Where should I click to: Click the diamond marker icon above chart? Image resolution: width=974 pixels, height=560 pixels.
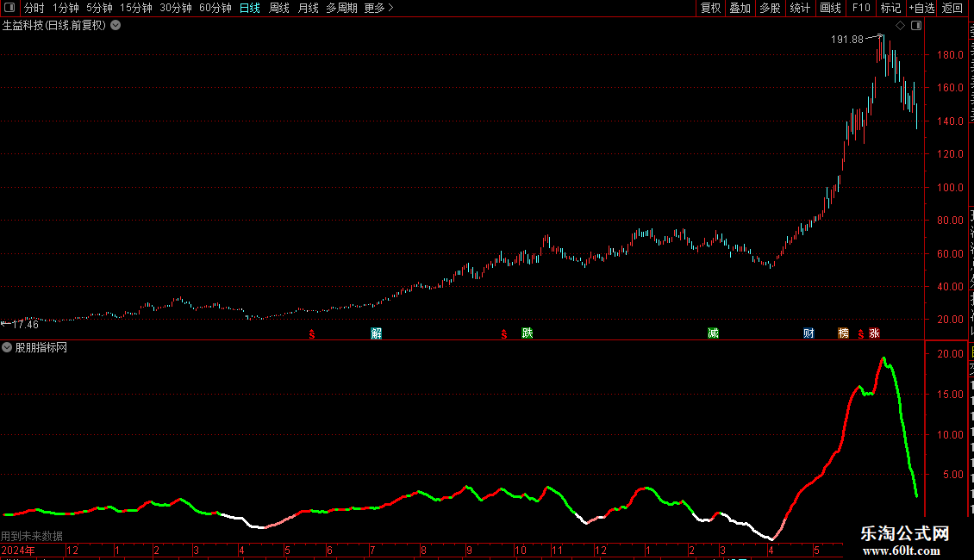(x=900, y=26)
